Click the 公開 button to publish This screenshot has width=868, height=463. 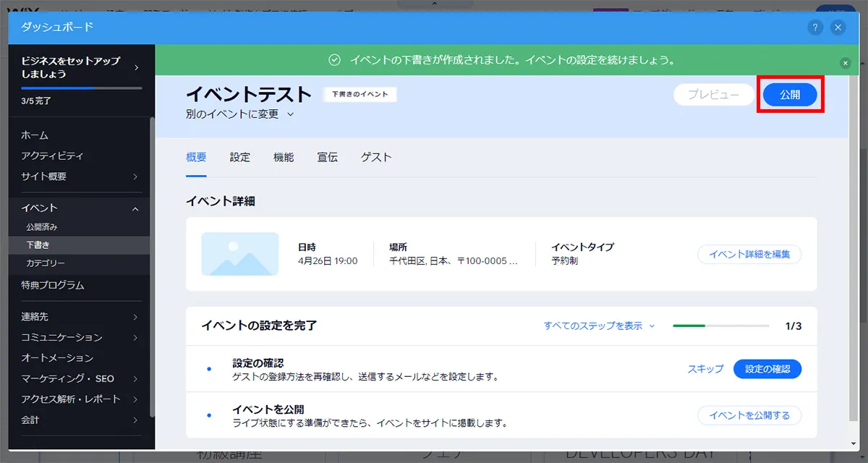[x=790, y=94]
